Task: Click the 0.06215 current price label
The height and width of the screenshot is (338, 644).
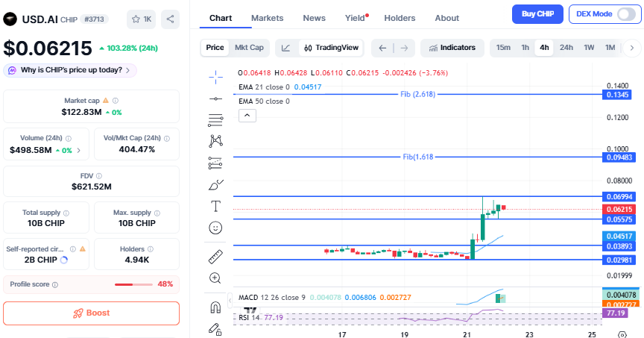Action: (619, 210)
